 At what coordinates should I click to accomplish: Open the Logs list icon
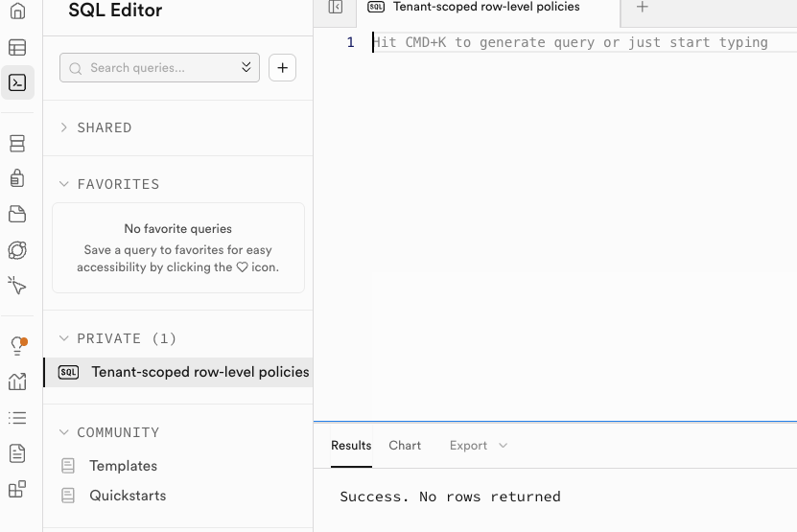tap(17, 418)
